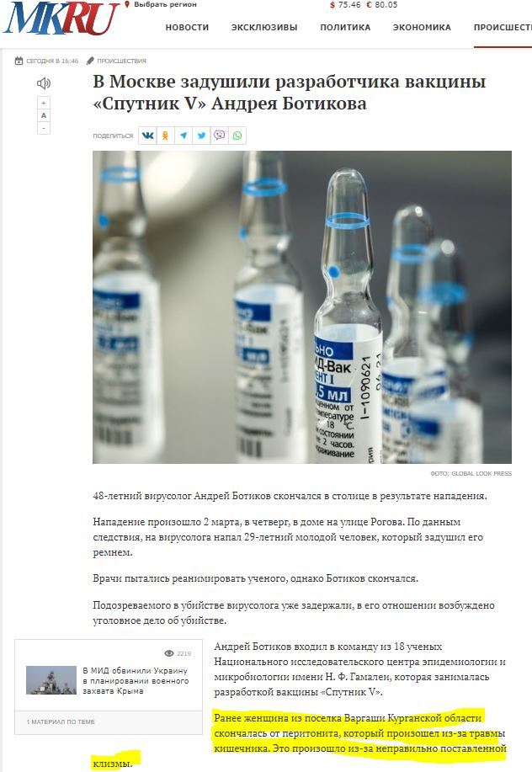Share article on Twitter

(201, 136)
